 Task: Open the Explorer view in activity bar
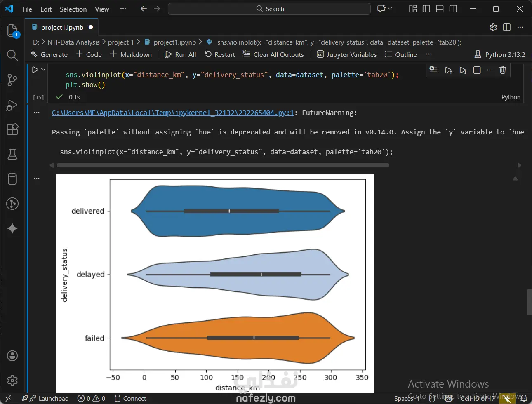coord(12,31)
